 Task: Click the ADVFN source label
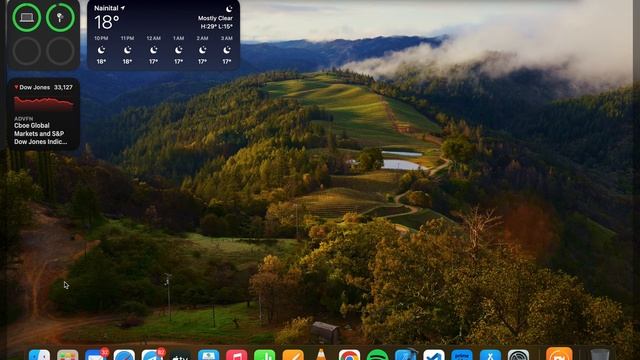tap(24, 119)
